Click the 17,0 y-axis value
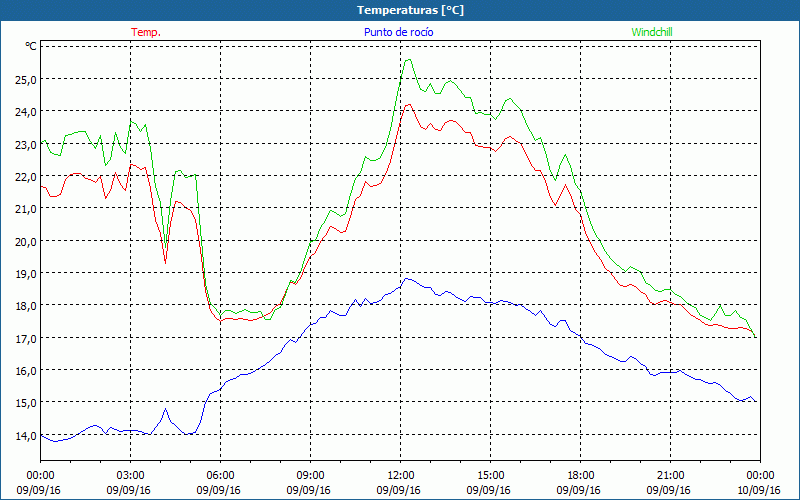The image size is (800, 500). pyautogui.click(x=27, y=338)
